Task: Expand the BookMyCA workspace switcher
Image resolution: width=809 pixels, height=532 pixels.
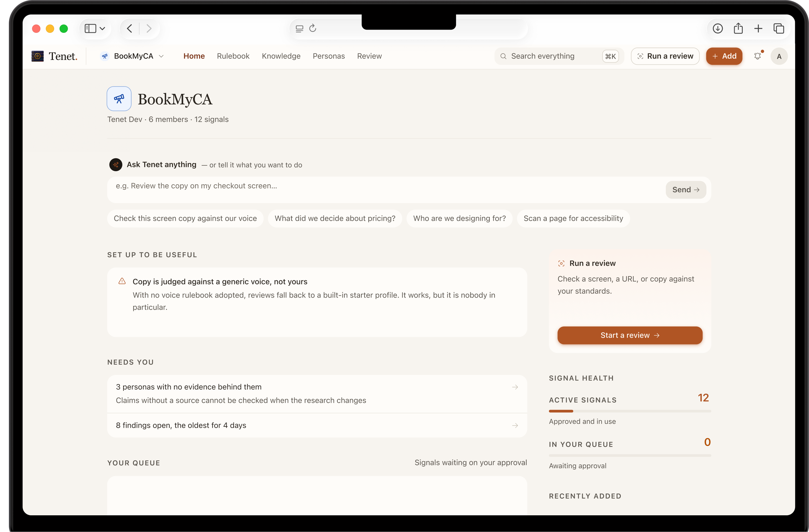Action: 132,56
